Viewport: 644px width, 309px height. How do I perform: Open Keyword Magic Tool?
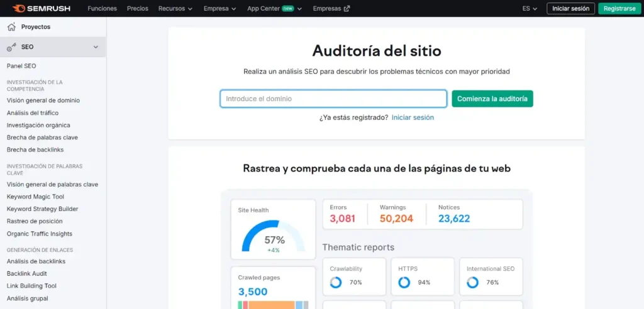pyautogui.click(x=35, y=197)
